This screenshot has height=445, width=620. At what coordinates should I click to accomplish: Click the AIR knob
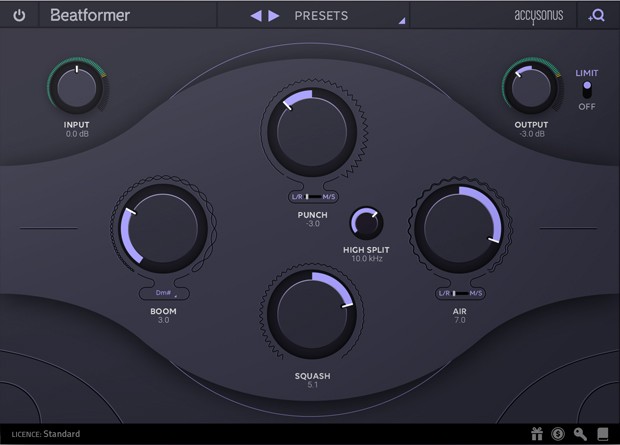(459, 228)
